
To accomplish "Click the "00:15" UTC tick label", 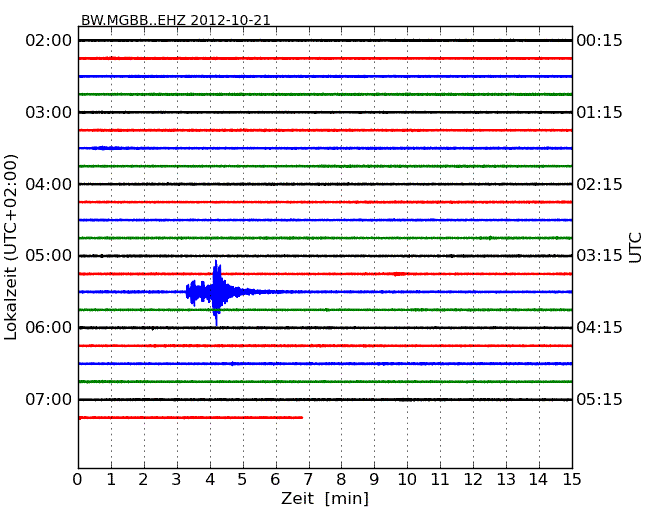I will pyautogui.click(x=599, y=41).
